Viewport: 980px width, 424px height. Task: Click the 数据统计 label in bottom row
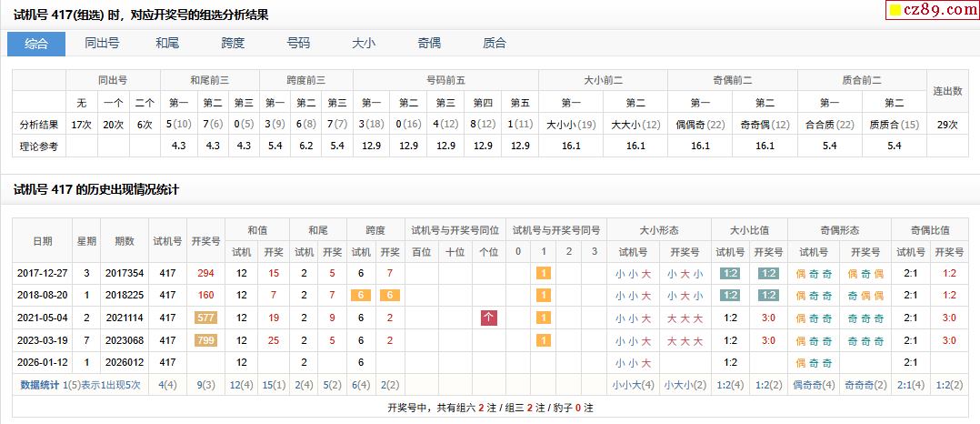point(41,385)
